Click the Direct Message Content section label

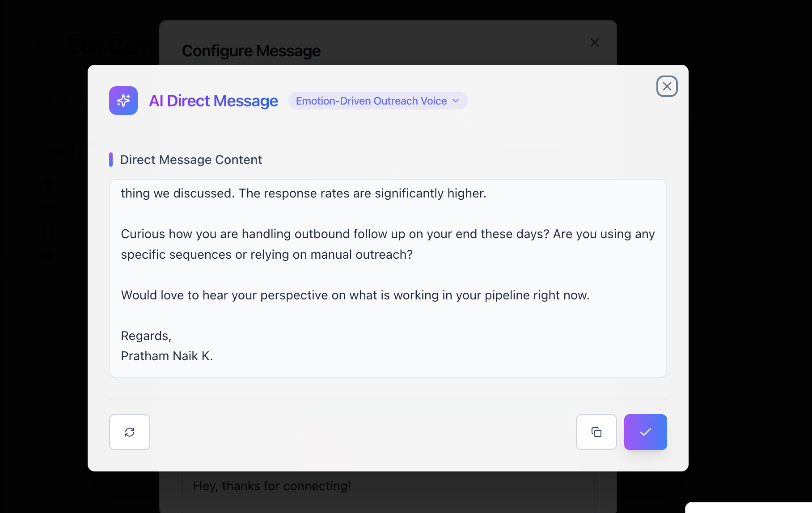191,160
